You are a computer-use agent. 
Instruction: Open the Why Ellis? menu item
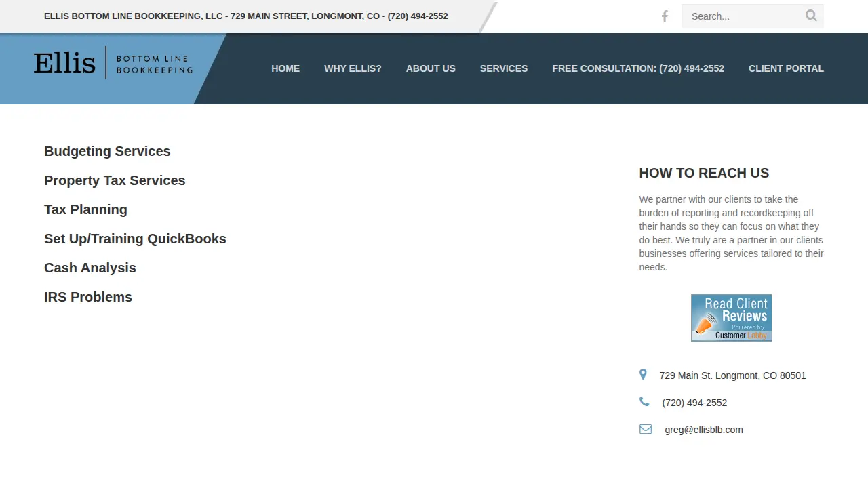click(x=353, y=68)
